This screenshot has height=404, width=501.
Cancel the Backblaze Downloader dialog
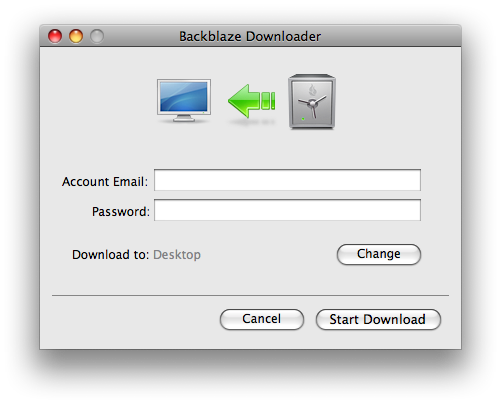click(x=262, y=319)
